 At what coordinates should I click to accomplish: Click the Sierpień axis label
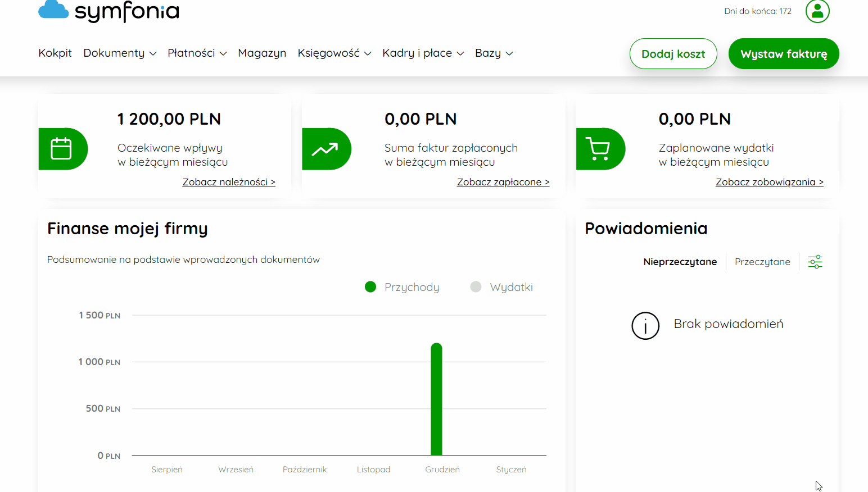[x=167, y=470]
